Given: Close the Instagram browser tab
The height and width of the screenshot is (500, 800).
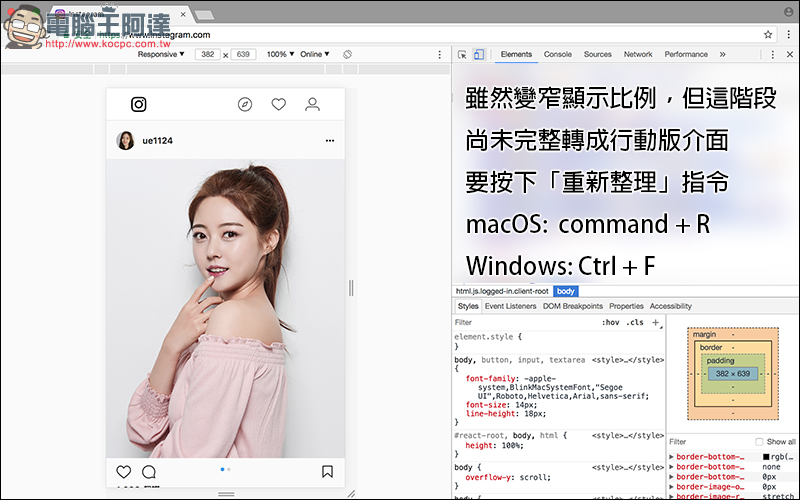Looking at the screenshot, I should (x=183, y=14).
